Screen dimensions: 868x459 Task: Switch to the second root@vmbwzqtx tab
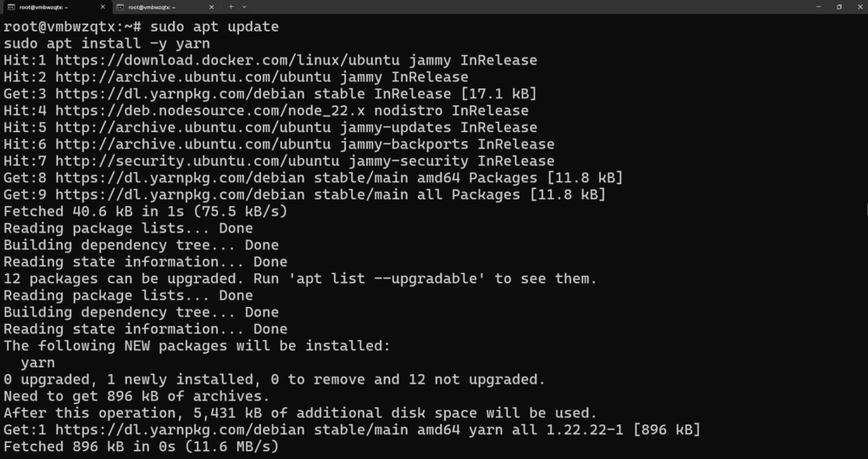tap(165, 7)
